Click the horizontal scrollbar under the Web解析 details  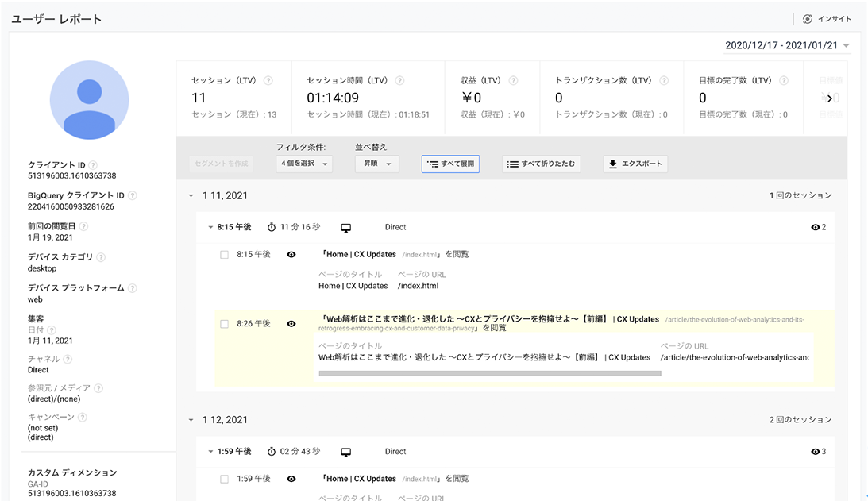[489, 372]
